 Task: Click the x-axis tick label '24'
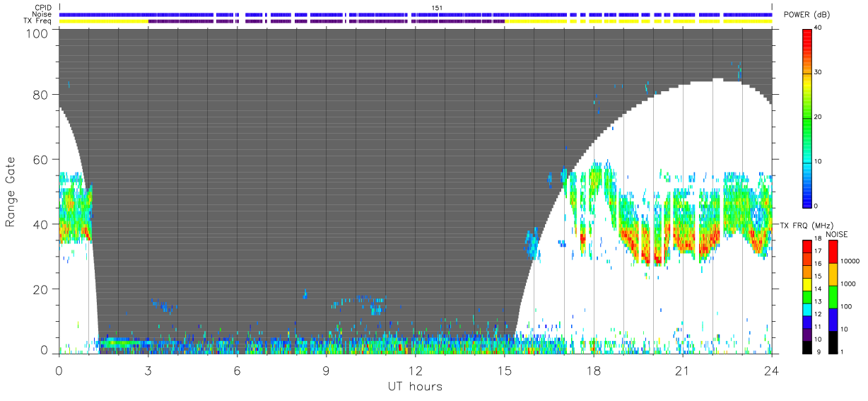[772, 371]
